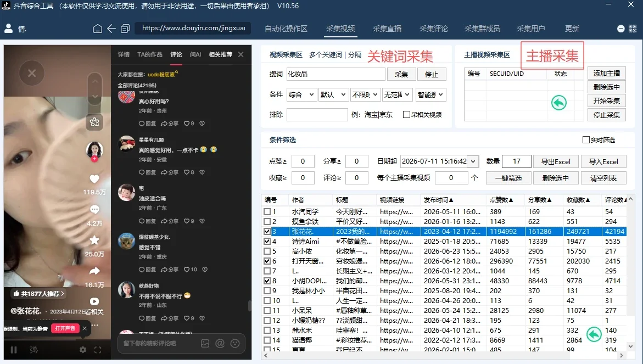This screenshot has height=364, width=643.
Task: Share the video with the arrow icon
Action: coord(94,271)
